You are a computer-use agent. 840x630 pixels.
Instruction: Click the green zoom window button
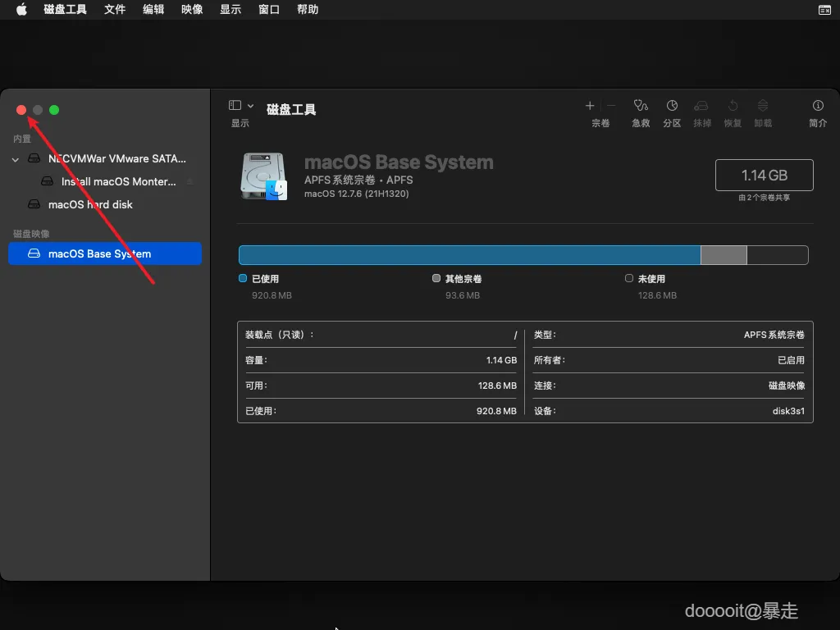pos(54,110)
